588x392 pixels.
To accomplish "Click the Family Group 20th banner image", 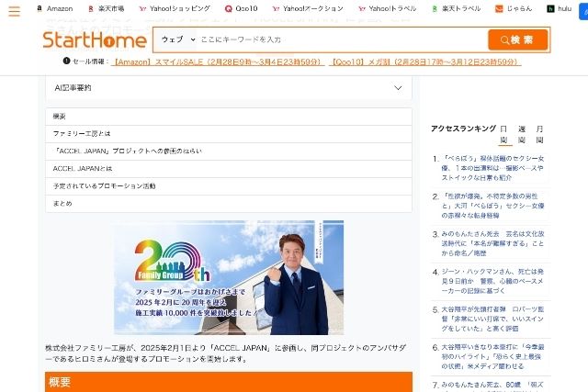I will (229, 277).
